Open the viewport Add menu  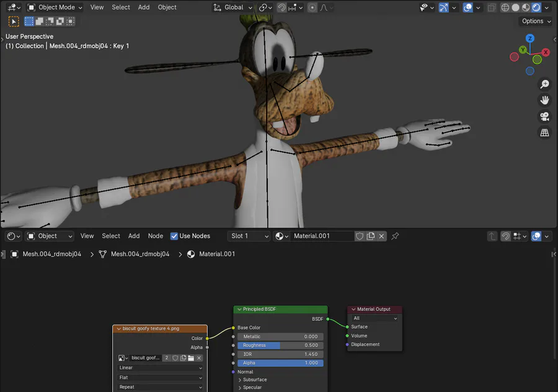tap(144, 7)
